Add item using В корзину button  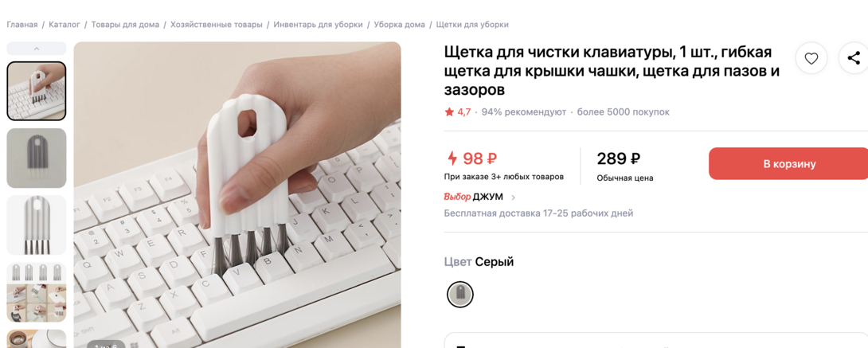point(789,164)
